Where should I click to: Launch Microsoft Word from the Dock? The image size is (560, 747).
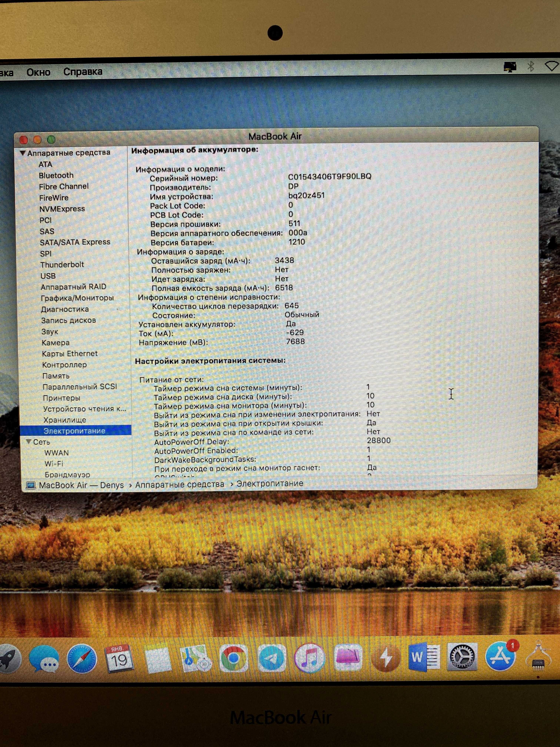[424, 657]
